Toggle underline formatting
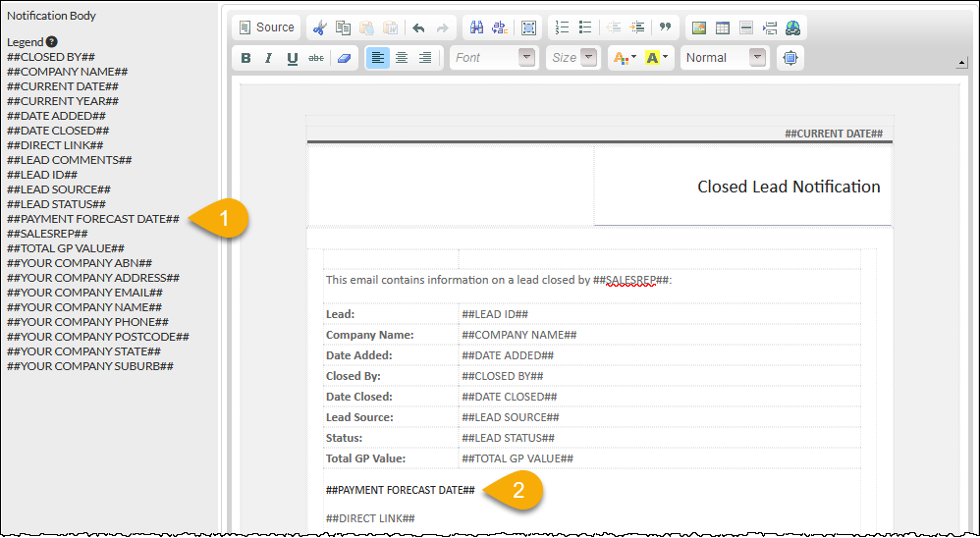The width and height of the screenshot is (980, 538). (x=293, y=58)
